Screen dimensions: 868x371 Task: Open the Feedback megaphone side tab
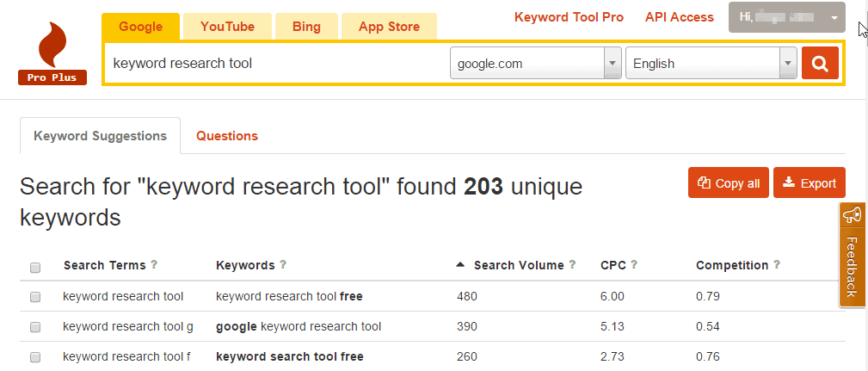852,255
